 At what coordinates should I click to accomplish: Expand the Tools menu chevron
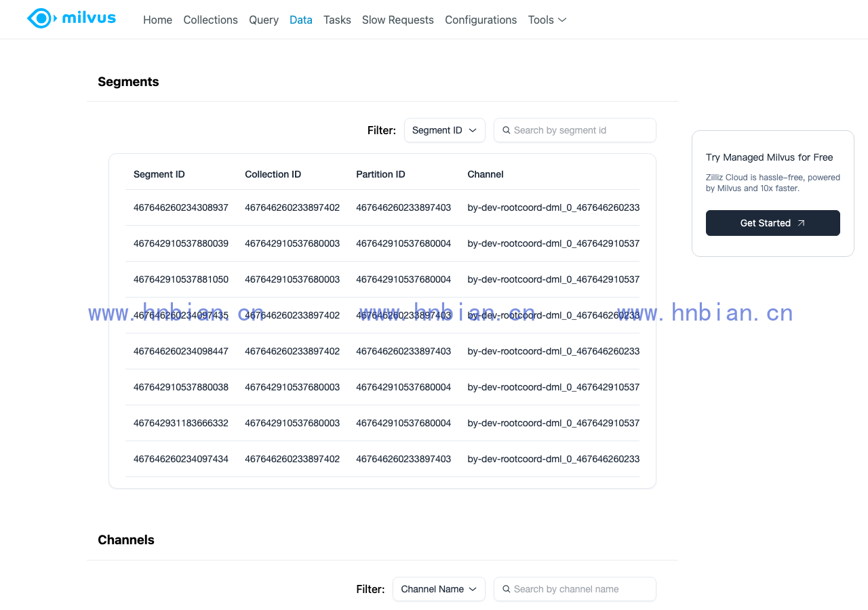click(562, 20)
